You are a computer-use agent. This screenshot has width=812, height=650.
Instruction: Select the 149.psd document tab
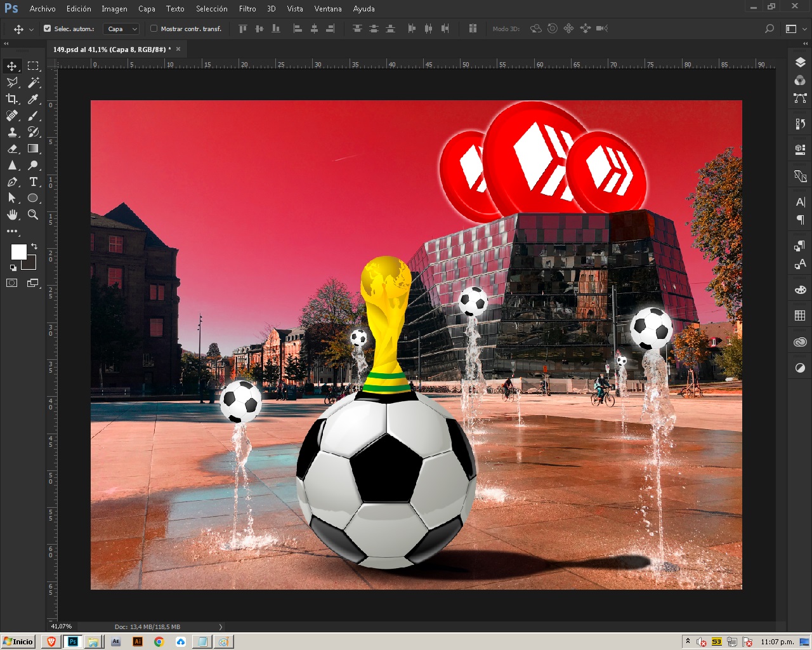(x=112, y=49)
